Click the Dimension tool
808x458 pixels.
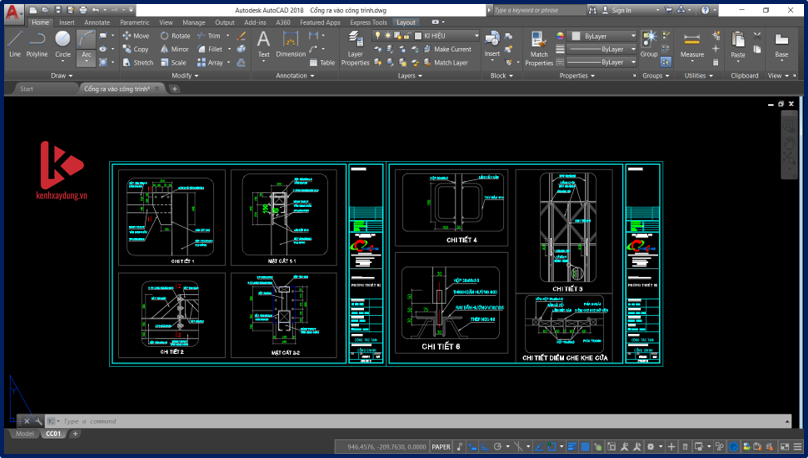click(291, 42)
